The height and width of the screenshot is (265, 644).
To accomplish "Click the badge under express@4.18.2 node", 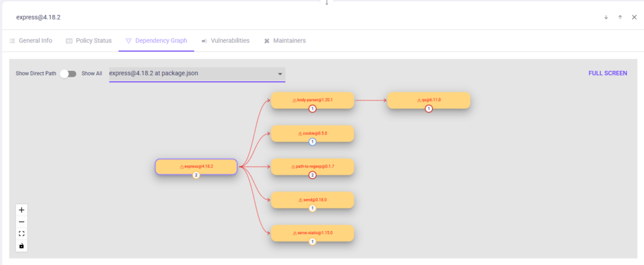I will (x=196, y=175).
